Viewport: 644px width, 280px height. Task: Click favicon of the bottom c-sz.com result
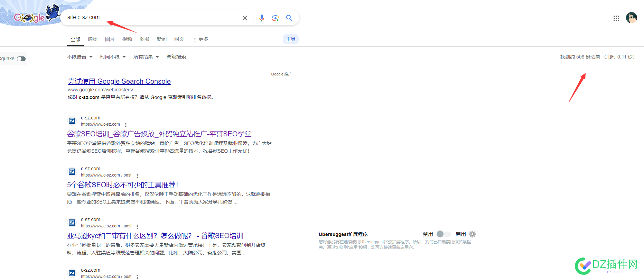click(72, 273)
